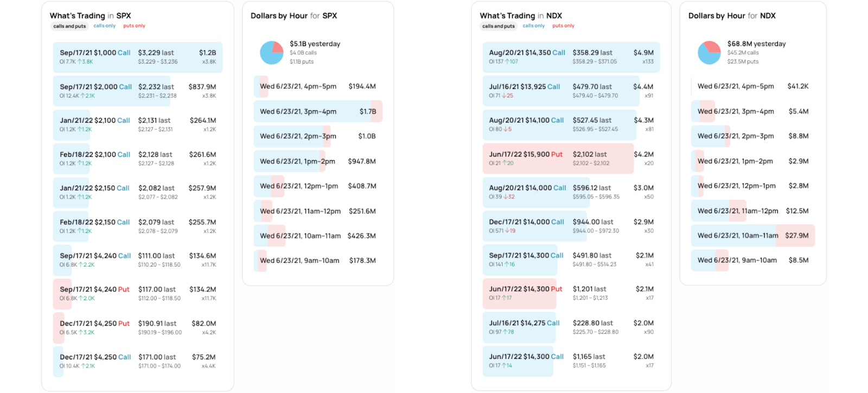
Task: Click SPX 3pm-4pm hour bar
Action: tap(317, 111)
